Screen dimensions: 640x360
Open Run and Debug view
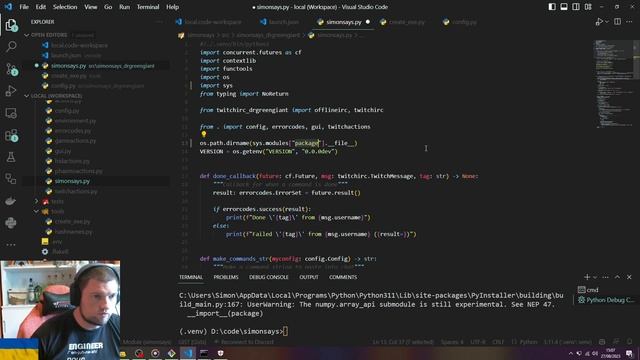pos(11,91)
